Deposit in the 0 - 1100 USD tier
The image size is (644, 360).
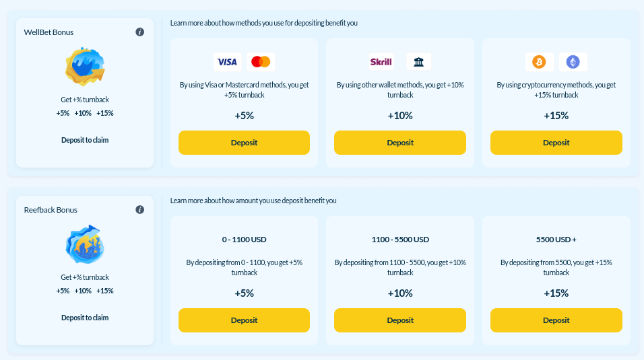pos(244,320)
